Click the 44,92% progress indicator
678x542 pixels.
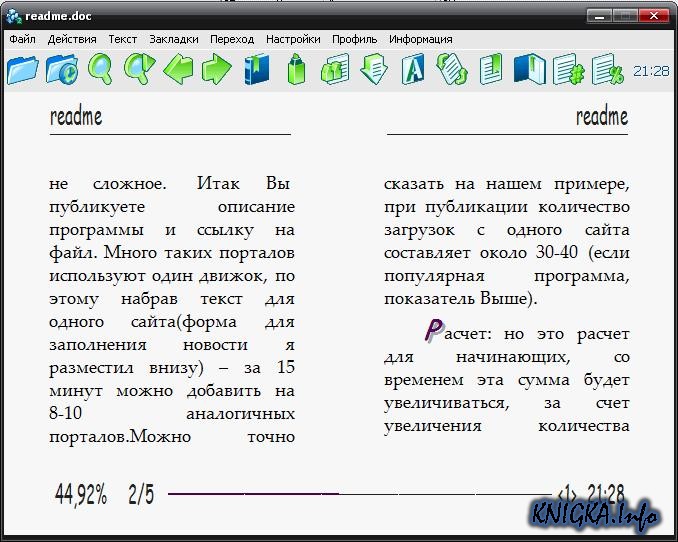point(81,494)
